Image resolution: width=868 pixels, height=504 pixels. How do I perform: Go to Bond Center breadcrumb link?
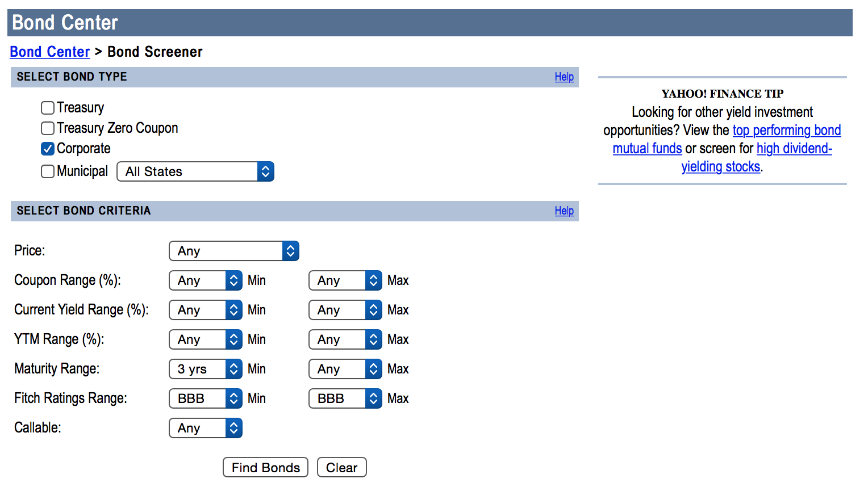coord(50,52)
